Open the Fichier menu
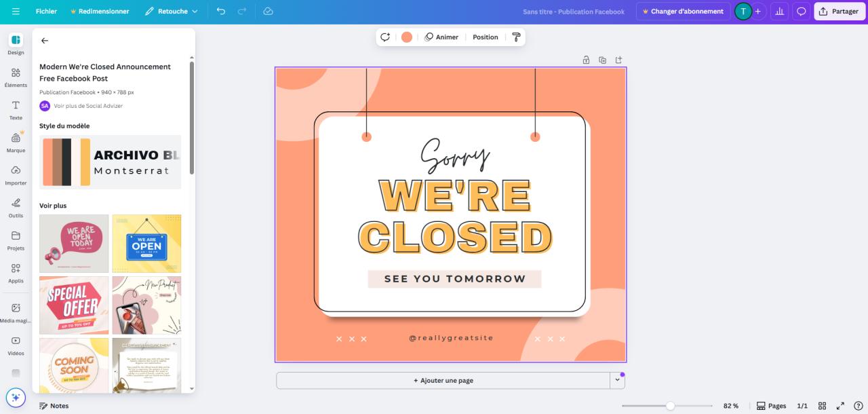Image resolution: width=868 pixels, height=414 pixels. point(45,11)
